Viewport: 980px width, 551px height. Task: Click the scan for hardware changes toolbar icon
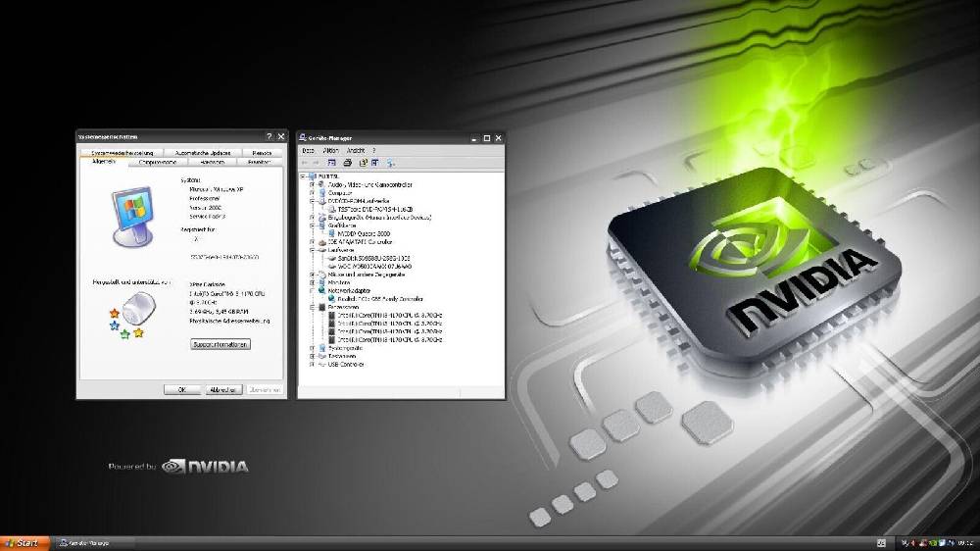pos(391,163)
